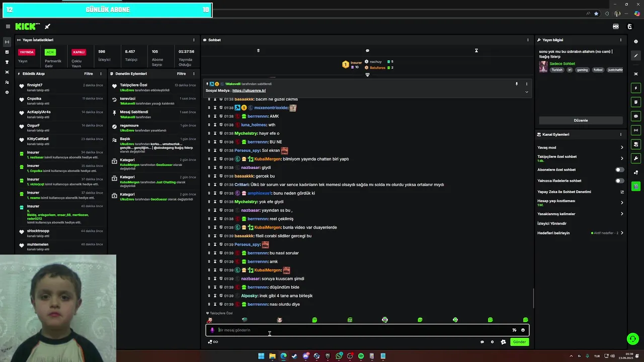The height and width of the screenshot is (362, 644).
Task: Click the stream category thumbnail image
Action: 543,67
